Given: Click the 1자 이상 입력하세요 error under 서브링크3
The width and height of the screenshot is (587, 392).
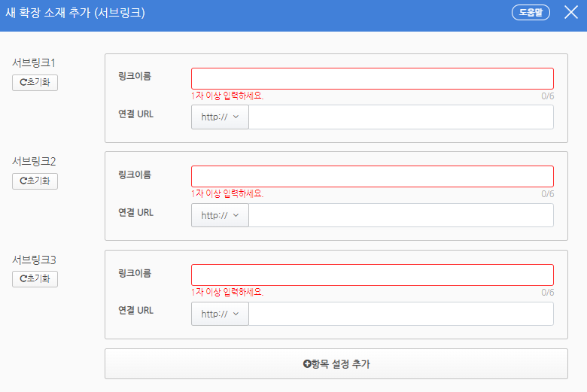Looking at the screenshot, I should tap(227, 292).
